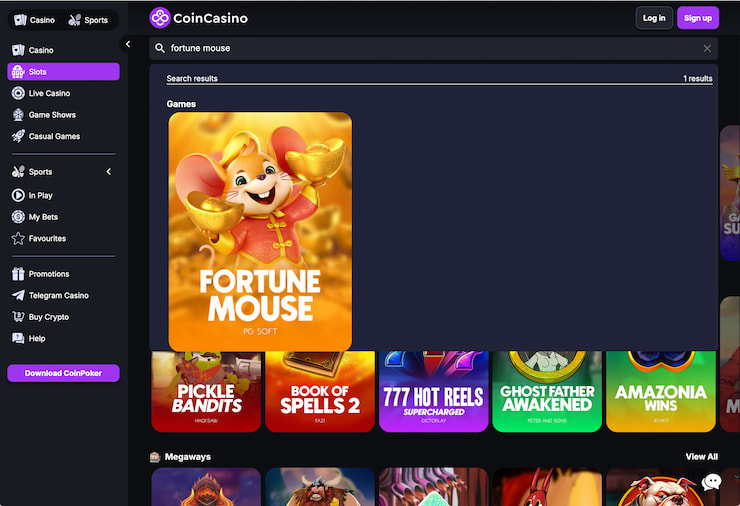Click the Log in button
Image resolution: width=740 pixels, height=506 pixels.
point(654,18)
